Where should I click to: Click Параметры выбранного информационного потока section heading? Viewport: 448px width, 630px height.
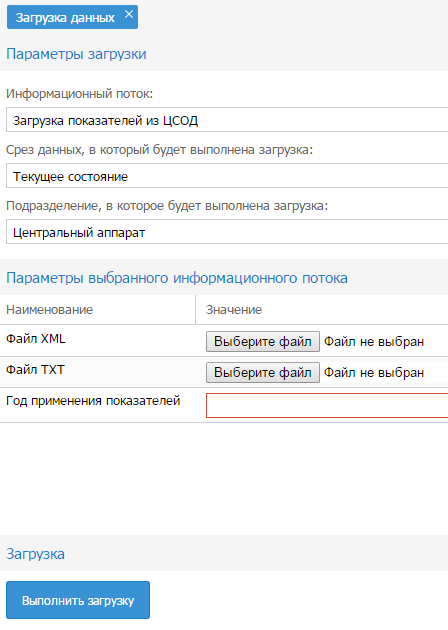[177, 278]
